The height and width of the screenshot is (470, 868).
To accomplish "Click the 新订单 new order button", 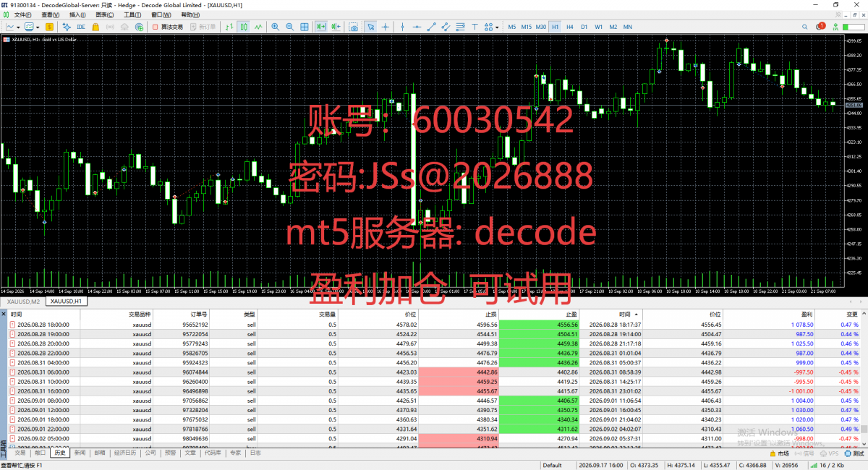I will pyautogui.click(x=203, y=27).
